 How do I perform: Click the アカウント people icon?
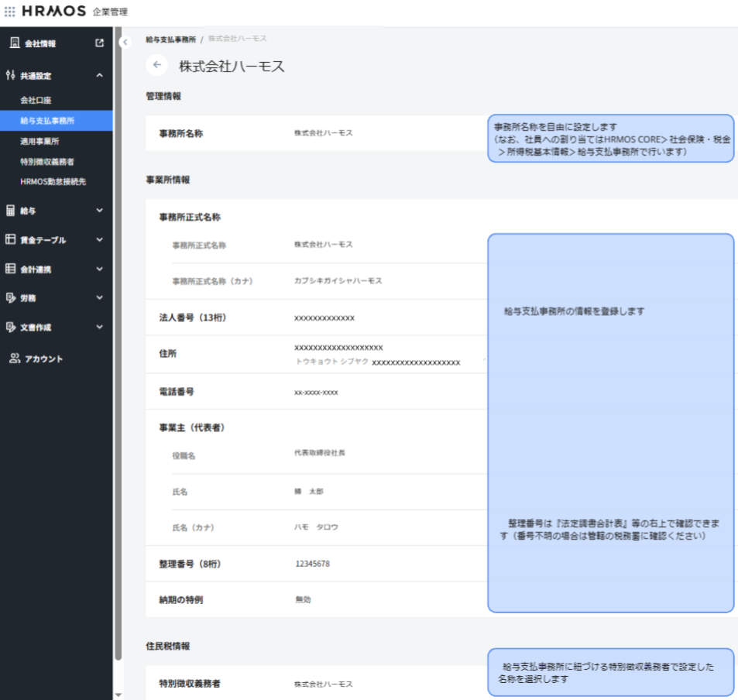point(12,359)
